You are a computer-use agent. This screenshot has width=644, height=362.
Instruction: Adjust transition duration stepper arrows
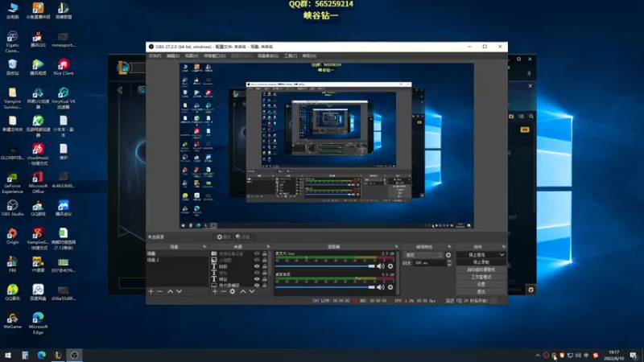[449, 263]
